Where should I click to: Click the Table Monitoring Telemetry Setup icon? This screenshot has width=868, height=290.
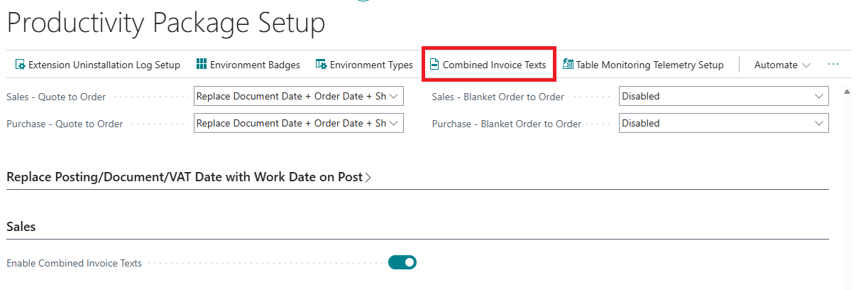tap(568, 65)
